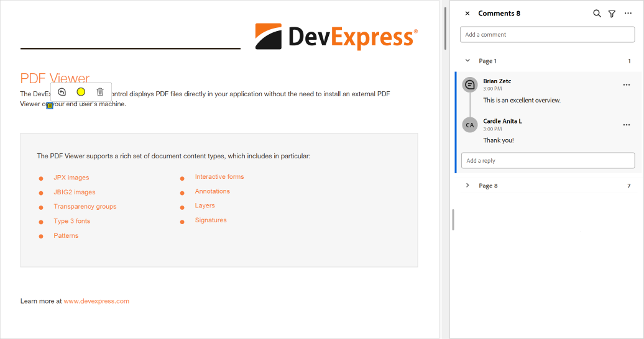
Task: Open the JBIG2 images link
Action: tap(75, 192)
